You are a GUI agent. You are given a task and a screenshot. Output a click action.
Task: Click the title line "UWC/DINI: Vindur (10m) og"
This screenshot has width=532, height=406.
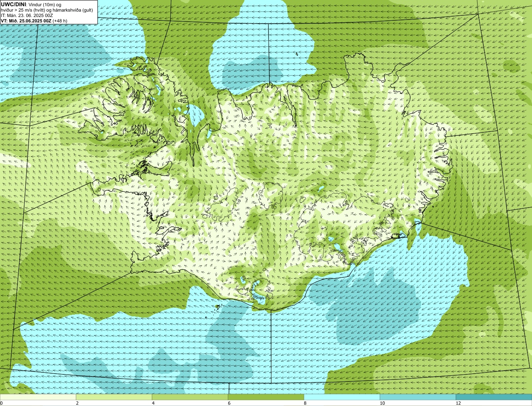31,4
